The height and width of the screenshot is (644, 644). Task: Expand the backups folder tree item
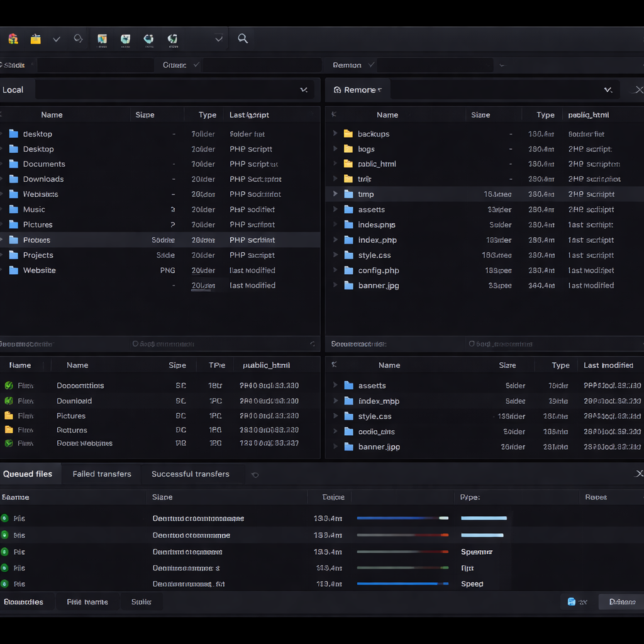click(334, 133)
